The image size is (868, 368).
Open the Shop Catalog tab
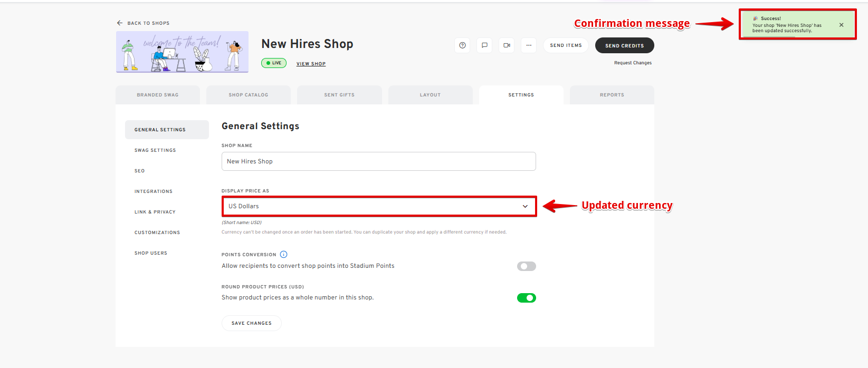tap(249, 95)
